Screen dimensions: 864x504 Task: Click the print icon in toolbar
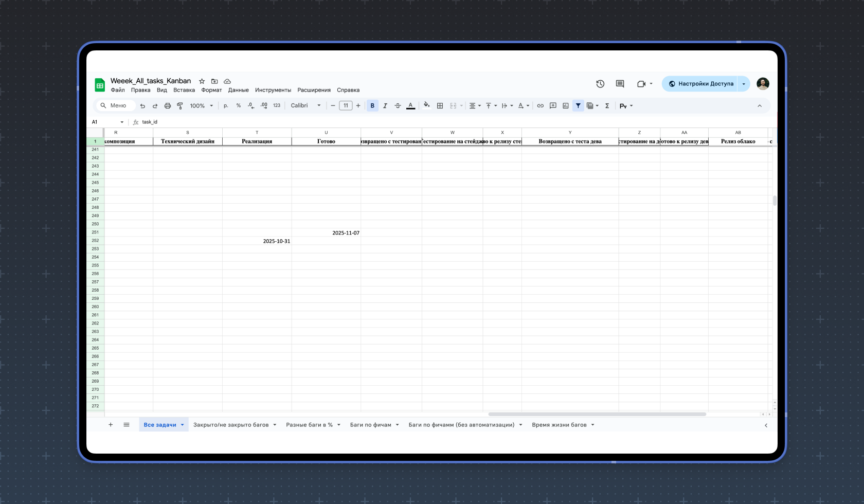(x=167, y=106)
